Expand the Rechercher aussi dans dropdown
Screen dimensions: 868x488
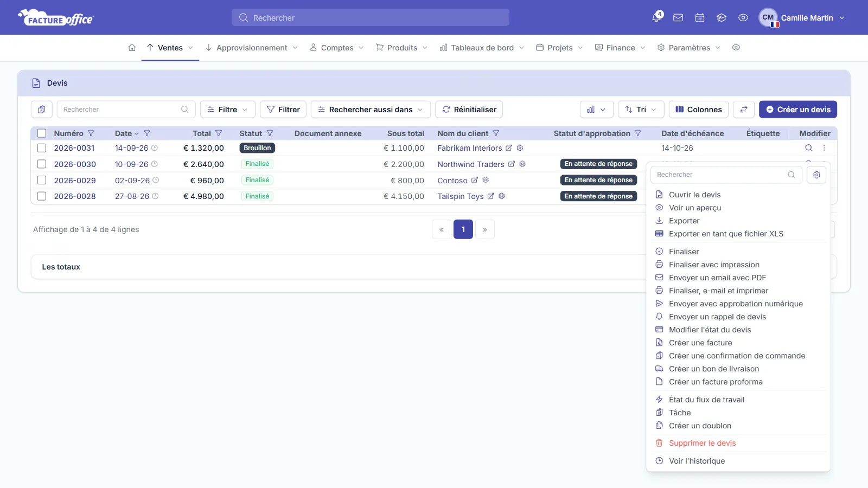pos(371,110)
